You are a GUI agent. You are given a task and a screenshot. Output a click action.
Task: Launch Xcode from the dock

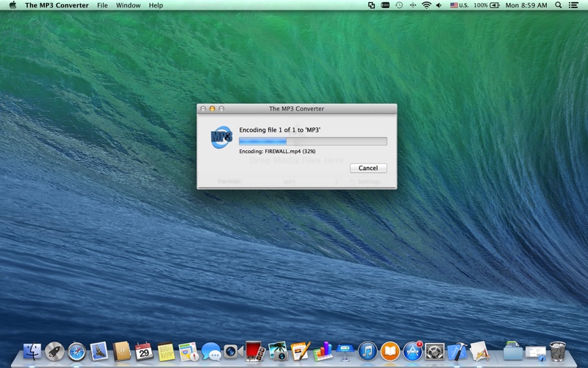pos(457,352)
